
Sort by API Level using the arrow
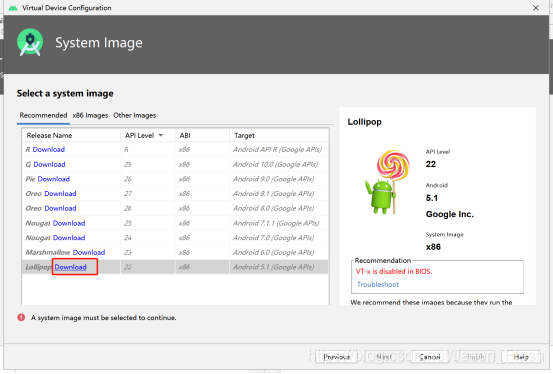click(x=161, y=135)
